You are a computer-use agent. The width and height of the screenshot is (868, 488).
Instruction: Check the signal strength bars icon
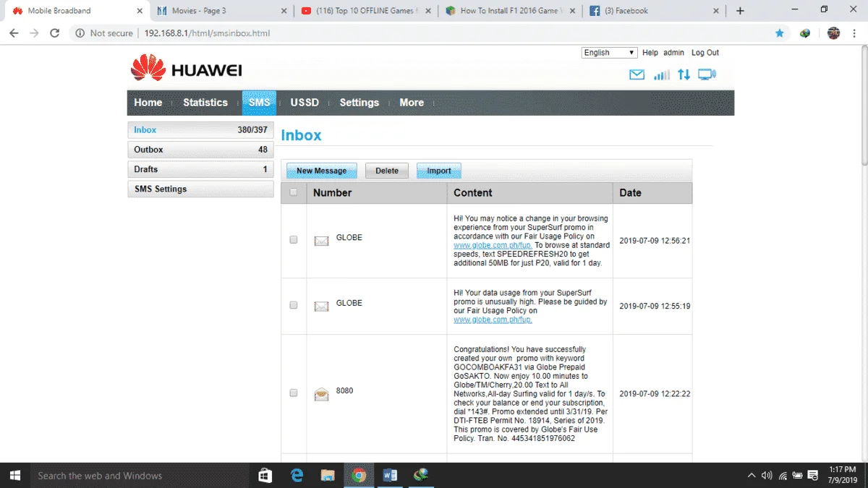click(x=661, y=75)
